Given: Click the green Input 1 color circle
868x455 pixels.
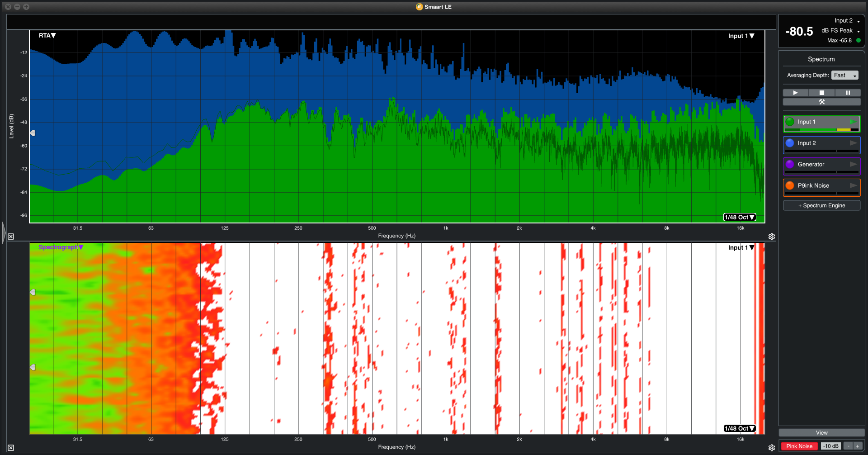Looking at the screenshot, I should (x=790, y=122).
